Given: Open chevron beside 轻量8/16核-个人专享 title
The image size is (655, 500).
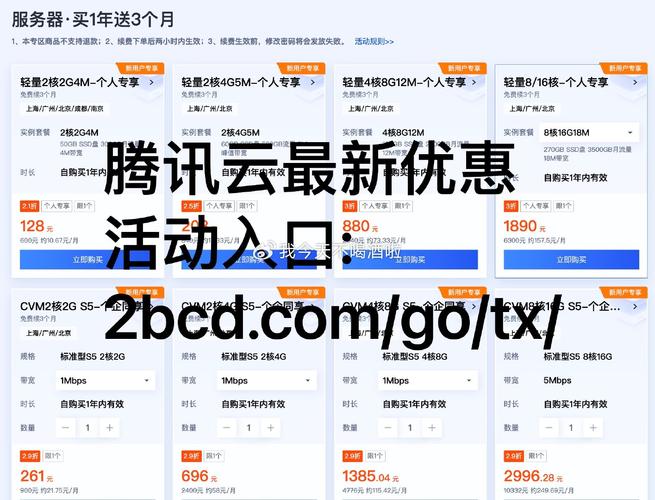Looking at the screenshot, I should (635, 82).
